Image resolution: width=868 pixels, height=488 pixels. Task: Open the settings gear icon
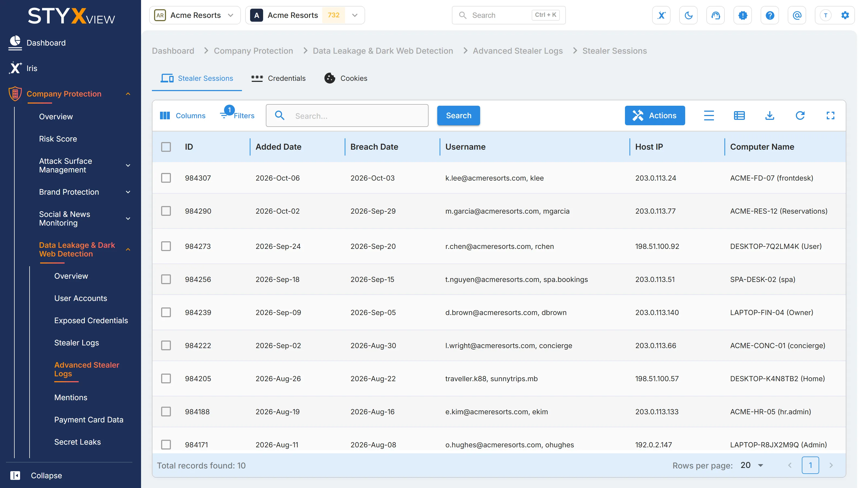[x=845, y=15]
